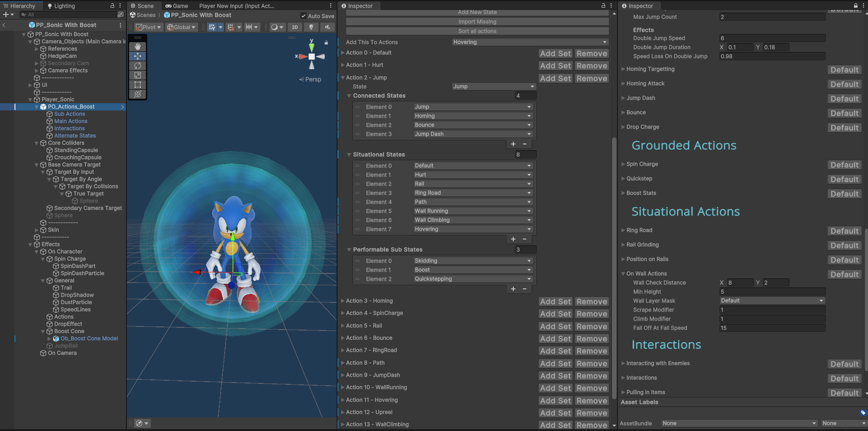Click the plus create-object icon in Hierarchy
This screenshot has height=431, width=868.
click(6, 14)
